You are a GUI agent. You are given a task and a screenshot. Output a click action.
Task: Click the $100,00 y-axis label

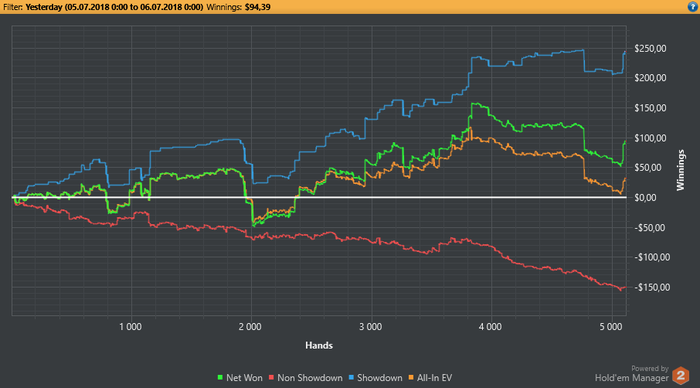(x=650, y=138)
